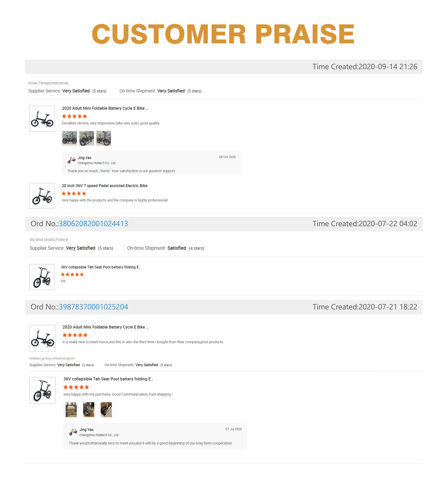Viewport: 448px width, 490px height.
Task: Open the 20 inch 36V Electric Bike product image
Action: [42, 196]
